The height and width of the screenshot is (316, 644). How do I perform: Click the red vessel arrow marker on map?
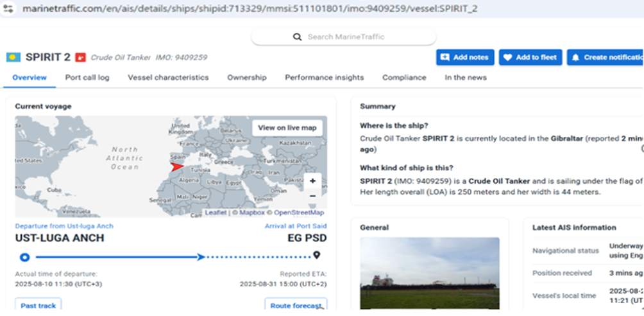click(178, 166)
